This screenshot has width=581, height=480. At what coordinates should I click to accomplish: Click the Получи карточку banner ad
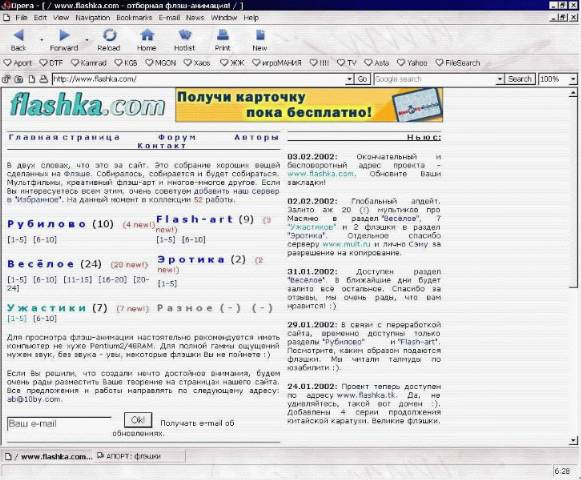[309, 105]
